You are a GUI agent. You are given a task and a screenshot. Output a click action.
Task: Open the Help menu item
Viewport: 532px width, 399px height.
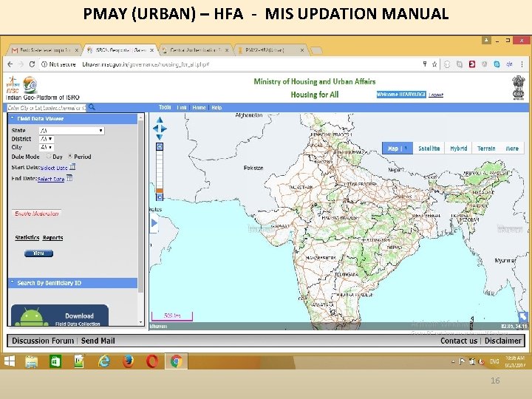point(216,108)
